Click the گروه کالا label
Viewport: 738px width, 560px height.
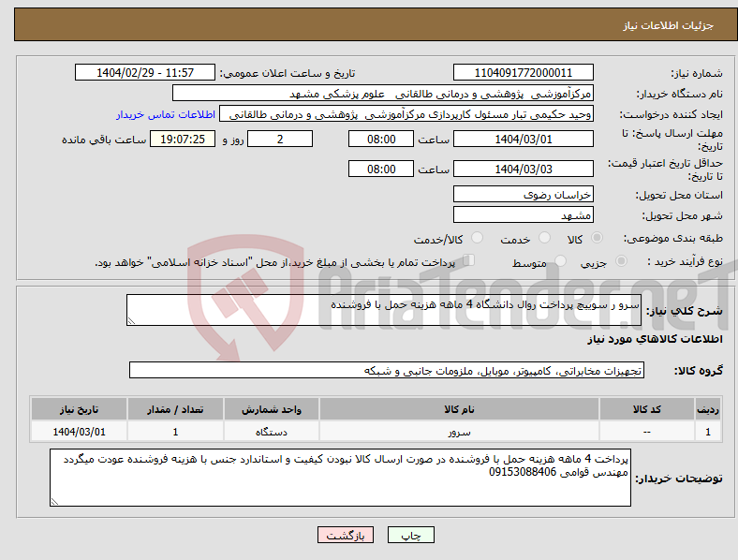point(699,370)
